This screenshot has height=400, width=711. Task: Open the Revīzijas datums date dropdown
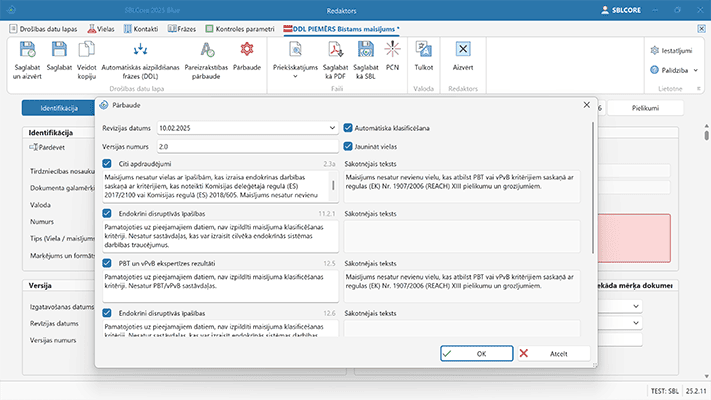(331, 128)
